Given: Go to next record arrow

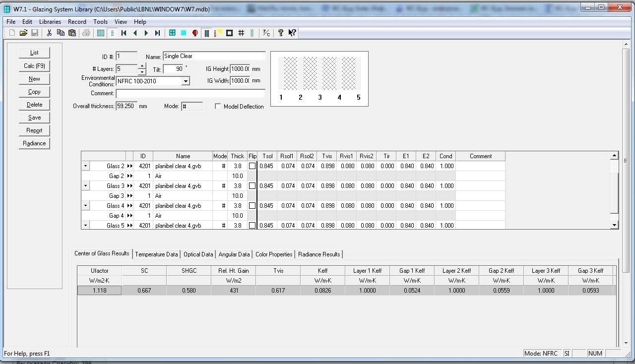Looking at the screenshot, I should (x=146, y=33).
